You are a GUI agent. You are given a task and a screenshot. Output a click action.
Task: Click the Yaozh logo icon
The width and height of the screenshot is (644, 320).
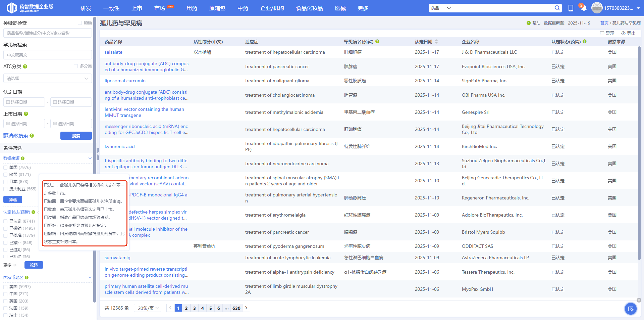[12, 8]
